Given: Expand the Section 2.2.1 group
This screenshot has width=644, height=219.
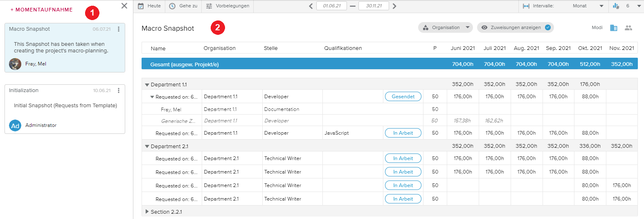Looking at the screenshot, I should (x=147, y=212).
